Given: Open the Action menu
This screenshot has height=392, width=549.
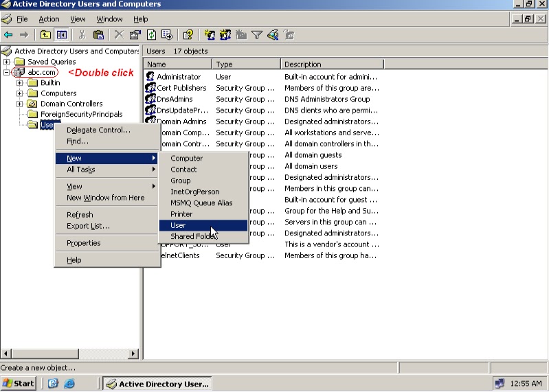Looking at the screenshot, I should coord(49,19).
